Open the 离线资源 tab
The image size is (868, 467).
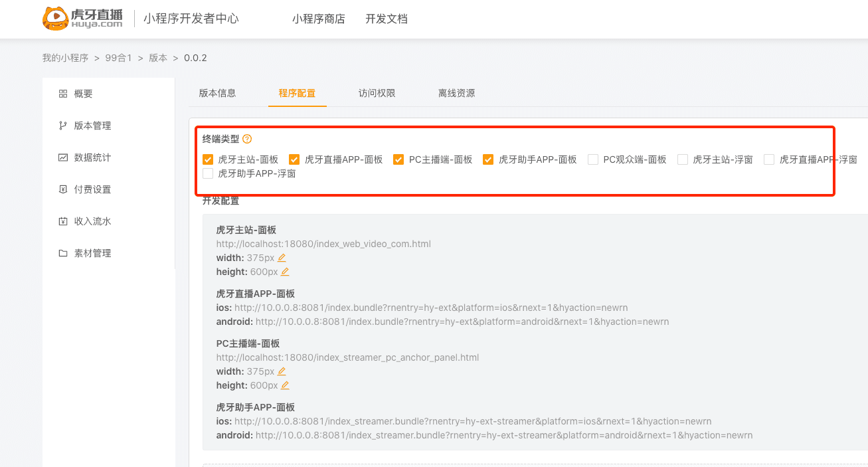pyautogui.click(x=457, y=93)
